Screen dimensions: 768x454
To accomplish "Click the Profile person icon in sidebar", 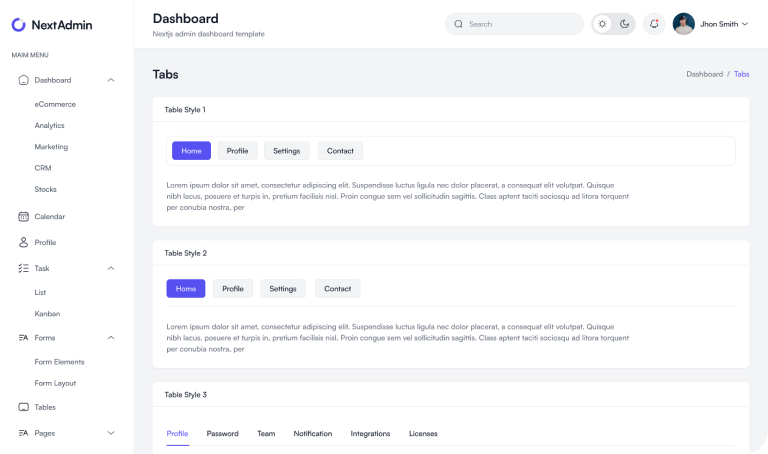I will tap(23, 242).
